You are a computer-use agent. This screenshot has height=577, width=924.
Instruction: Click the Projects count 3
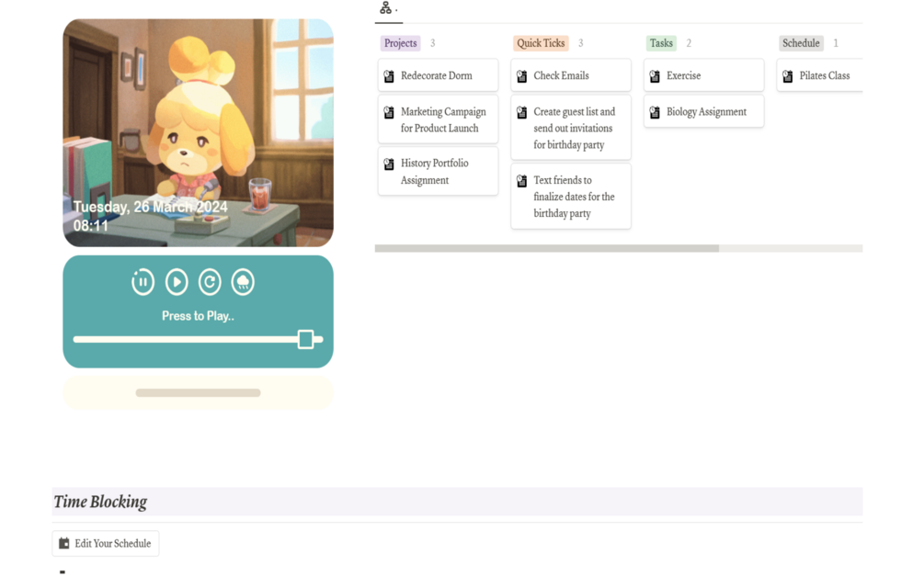click(432, 43)
